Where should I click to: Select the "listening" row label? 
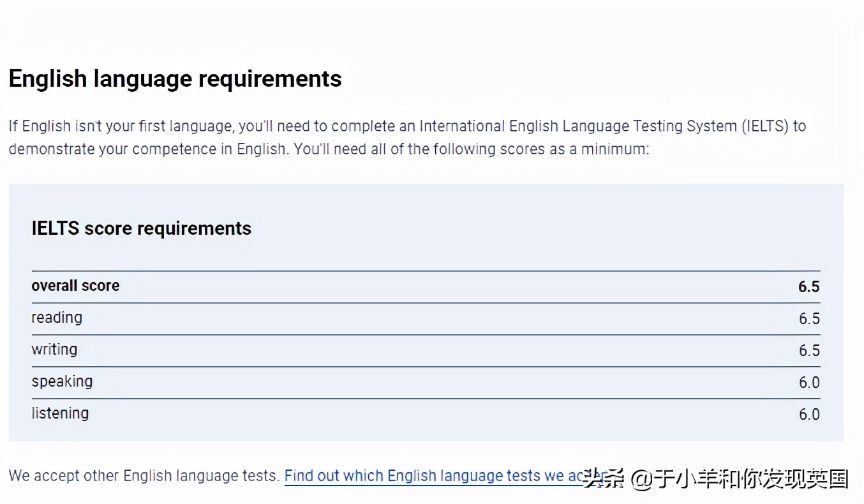pyautogui.click(x=60, y=413)
